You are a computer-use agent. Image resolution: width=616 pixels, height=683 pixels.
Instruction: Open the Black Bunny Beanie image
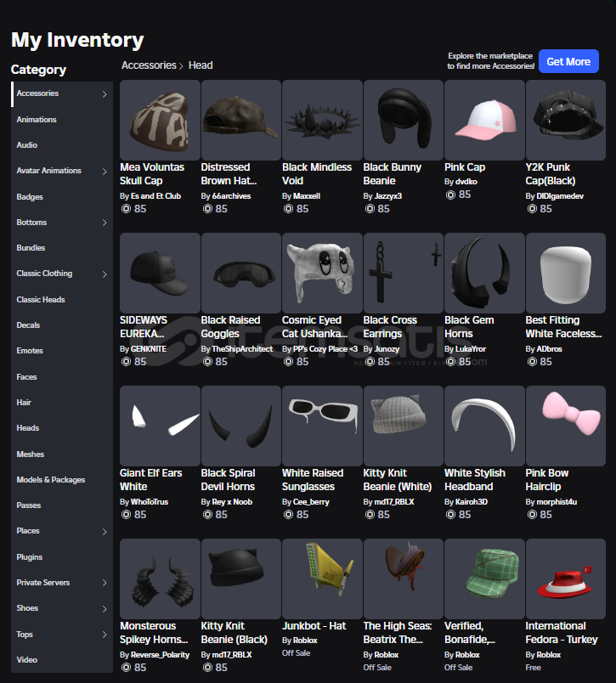[404, 120]
